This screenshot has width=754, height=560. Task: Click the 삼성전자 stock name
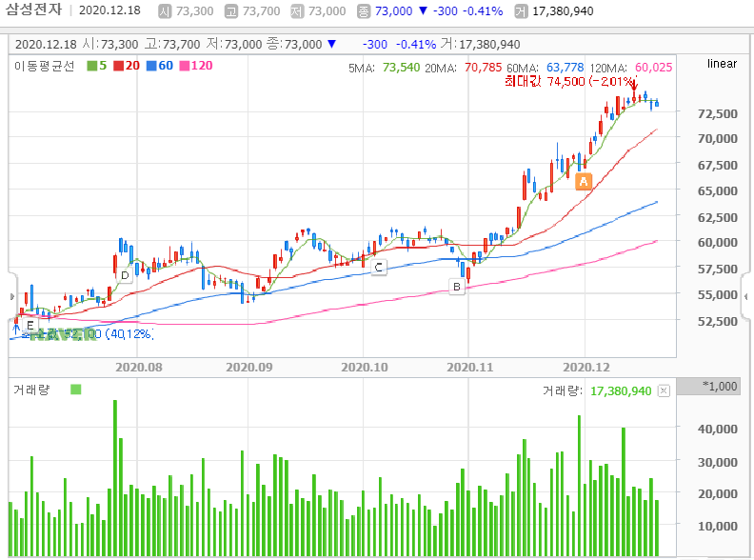pos(33,10)
